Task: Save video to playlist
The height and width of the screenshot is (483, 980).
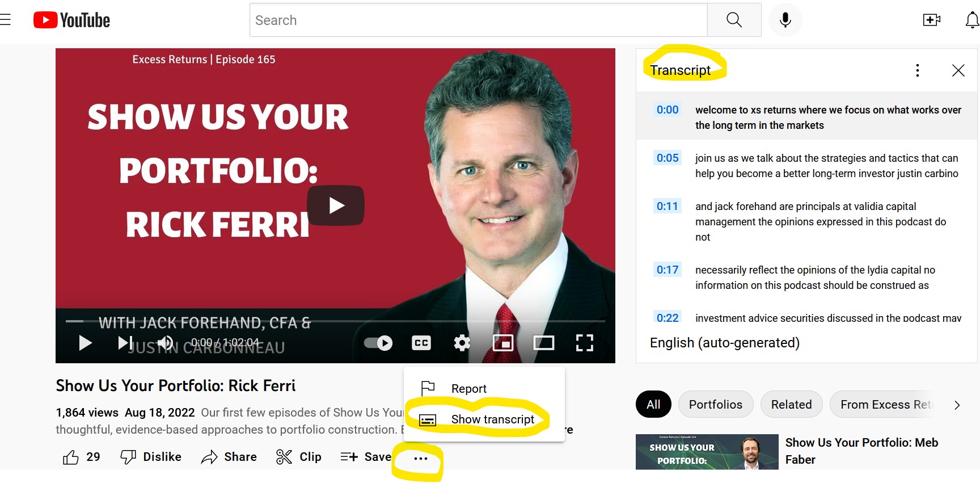Action: [366, 457]
